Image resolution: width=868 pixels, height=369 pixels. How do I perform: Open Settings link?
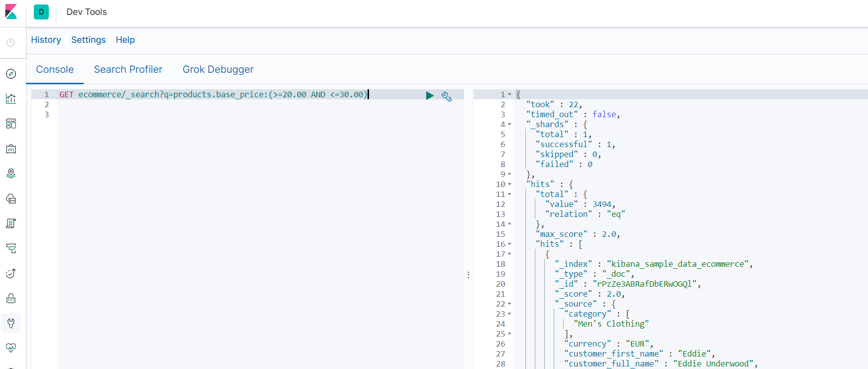tap(88, 40)
